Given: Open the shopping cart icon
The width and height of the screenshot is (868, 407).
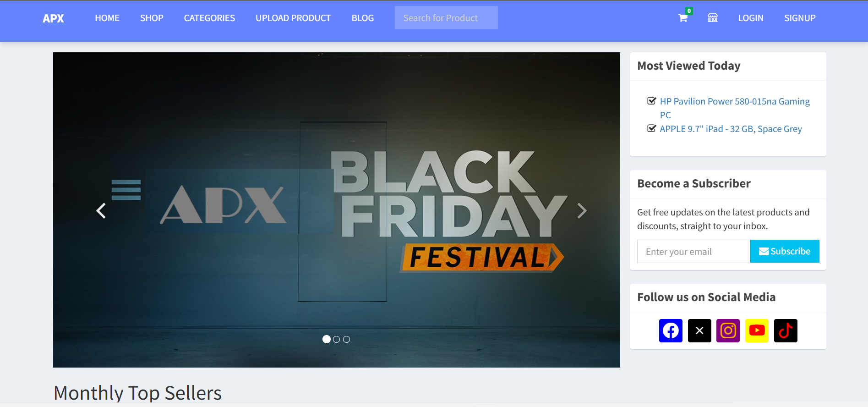Looking at the screenshot, I should (x=683, y=18).
